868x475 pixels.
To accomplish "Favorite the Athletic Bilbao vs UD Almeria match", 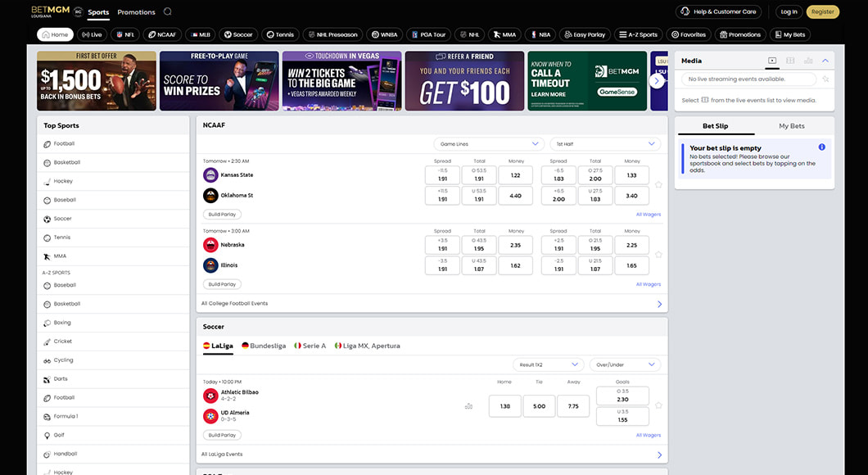I will pyautogui.click(x=658, y=405).
